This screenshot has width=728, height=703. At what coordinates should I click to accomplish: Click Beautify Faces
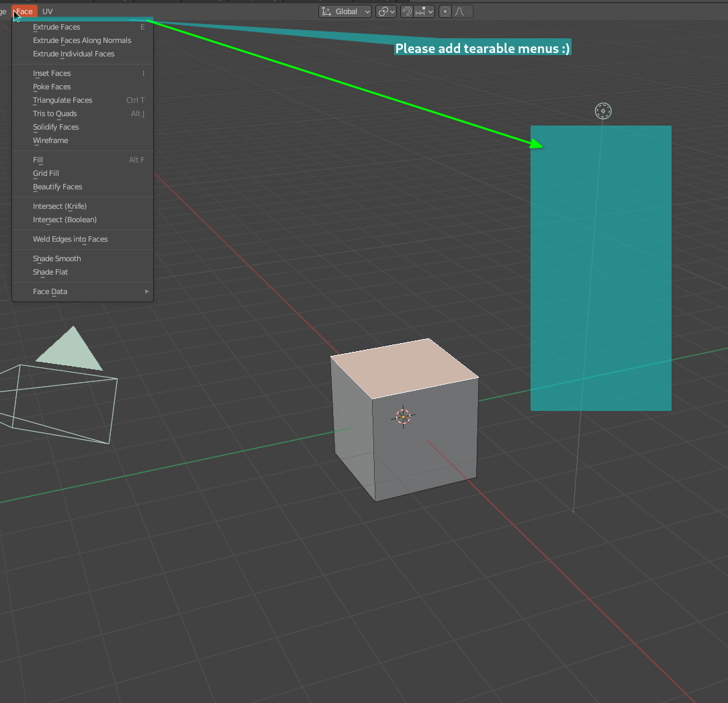(83, 187)
